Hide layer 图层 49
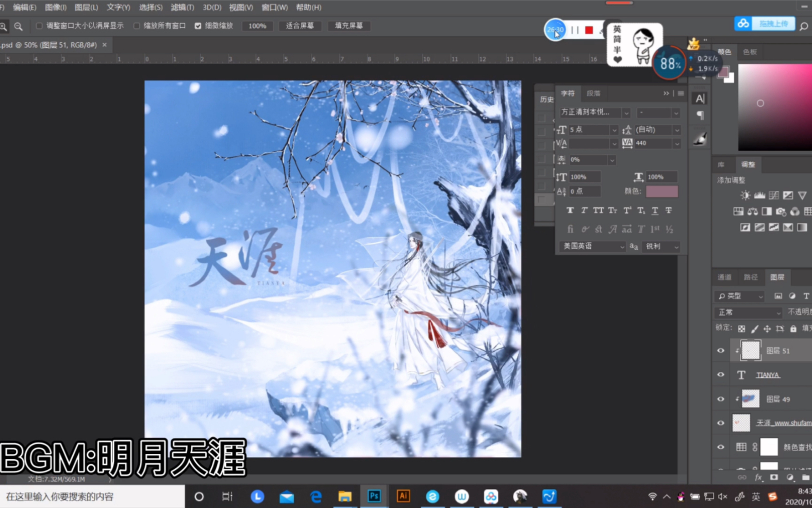Image resolution: width=812 pixels, height=508 pixels. (721, 399)
